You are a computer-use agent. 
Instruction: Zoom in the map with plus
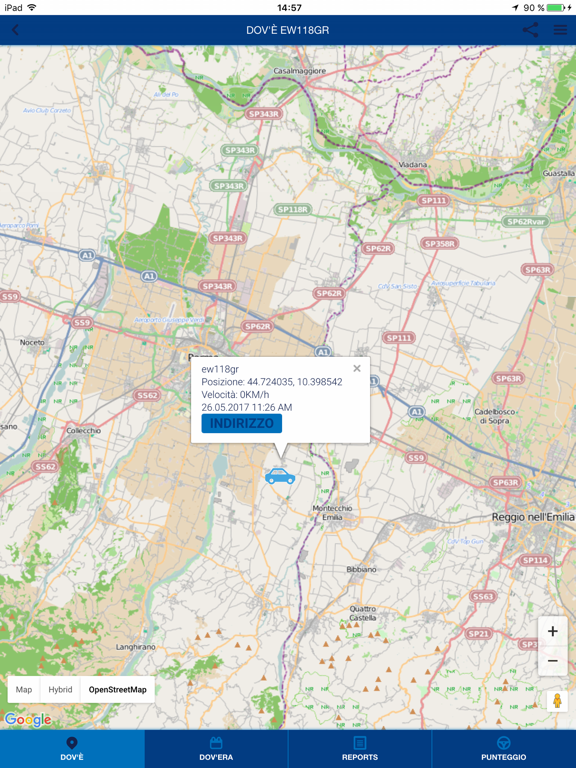click(x=552, y=631)
